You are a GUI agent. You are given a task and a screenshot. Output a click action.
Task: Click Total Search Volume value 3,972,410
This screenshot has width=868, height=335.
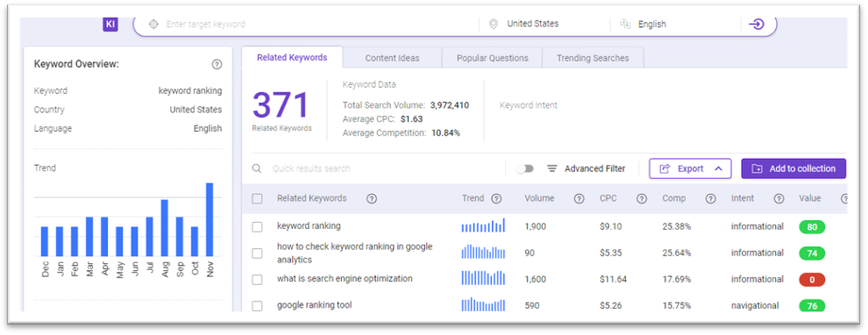tap(450, 104)
